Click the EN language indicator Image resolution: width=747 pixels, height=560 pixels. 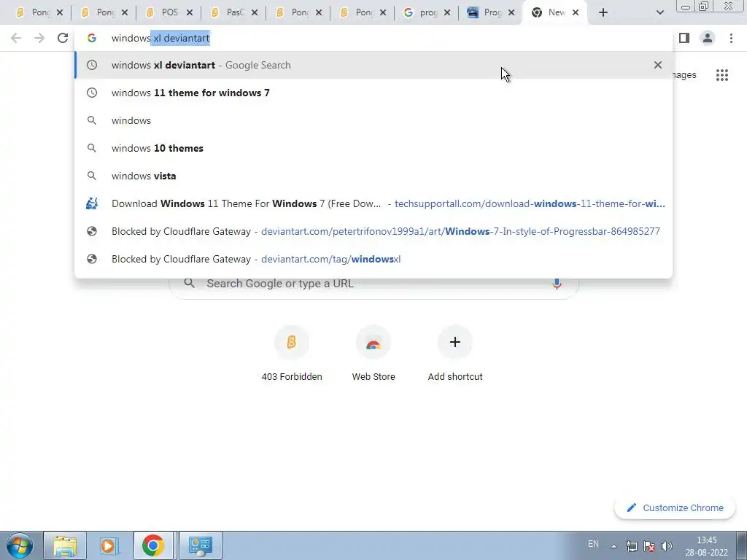593,544
